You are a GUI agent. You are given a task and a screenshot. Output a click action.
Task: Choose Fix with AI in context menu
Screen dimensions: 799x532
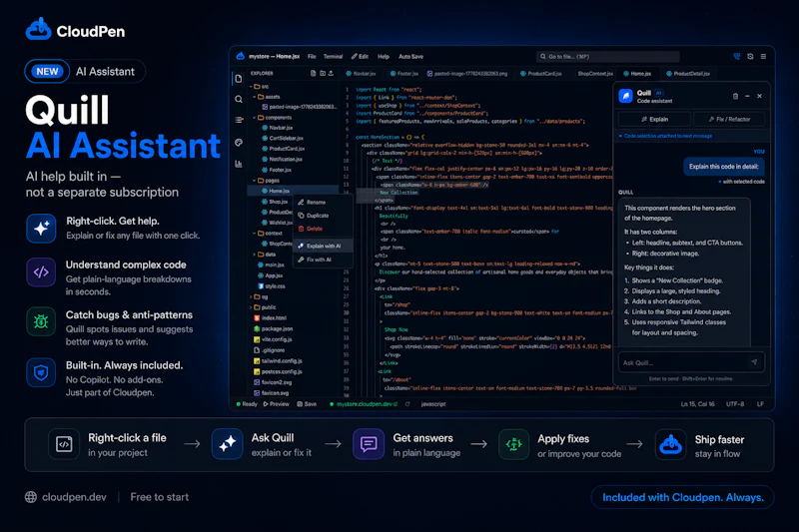point(323,260)
